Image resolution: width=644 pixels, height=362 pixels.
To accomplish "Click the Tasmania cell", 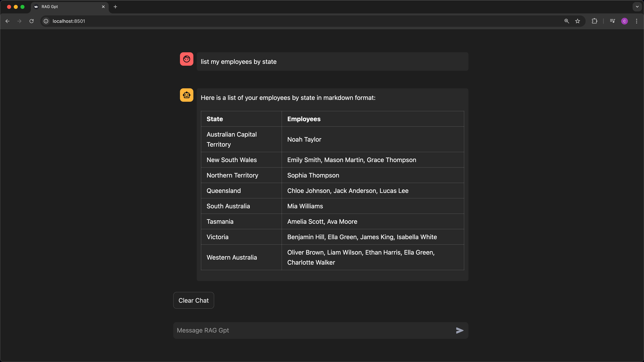I will click(x=241, y=222).
